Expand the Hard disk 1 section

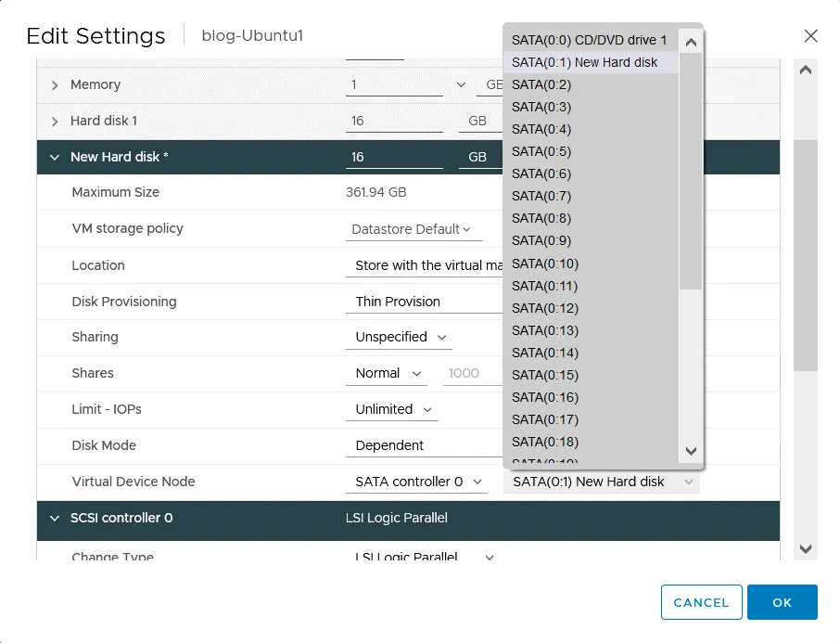(x=54, y=122)
